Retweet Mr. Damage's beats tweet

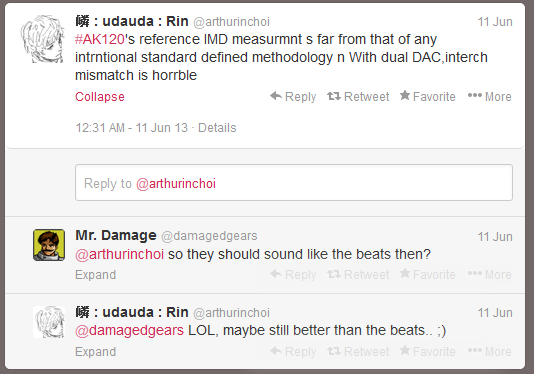358,275
